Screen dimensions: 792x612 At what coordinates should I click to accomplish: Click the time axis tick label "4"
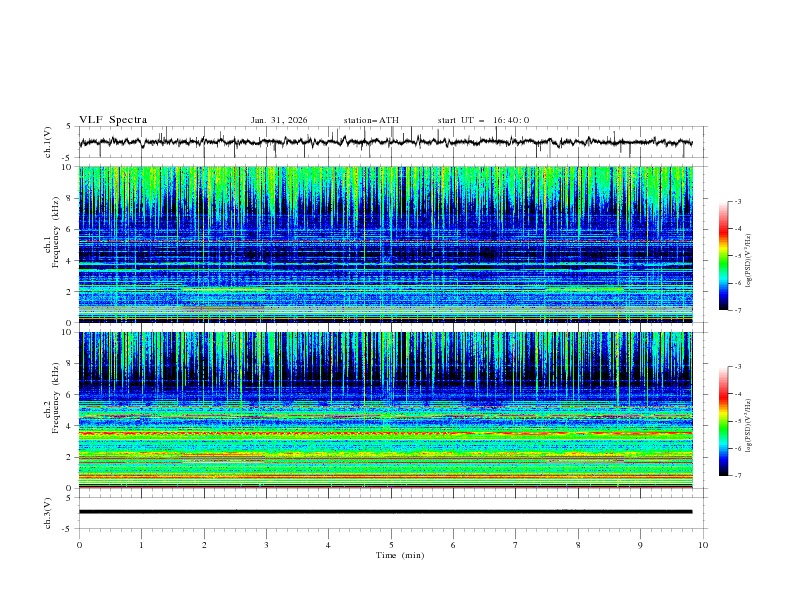329,545
